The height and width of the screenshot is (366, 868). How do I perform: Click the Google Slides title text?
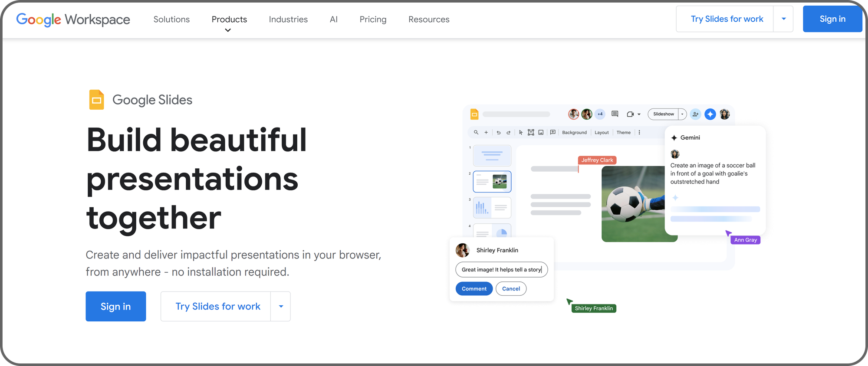point(152,100)
